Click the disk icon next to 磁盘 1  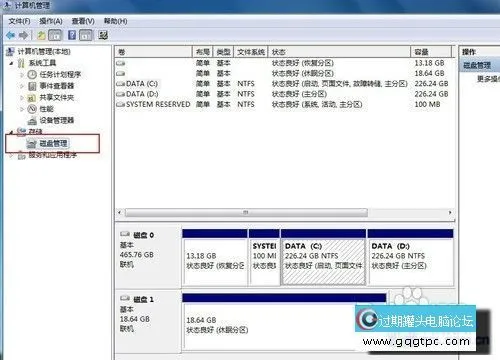click(125, 298)
